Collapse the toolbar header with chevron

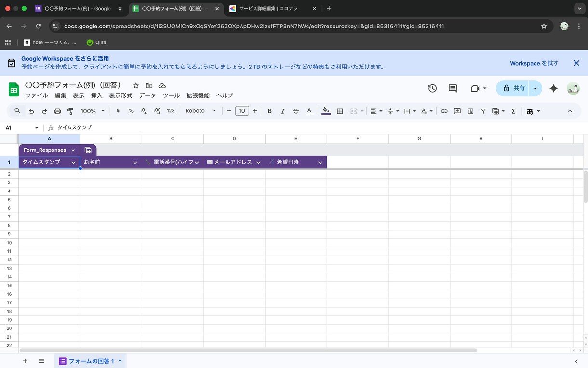[x=570, y=111]
